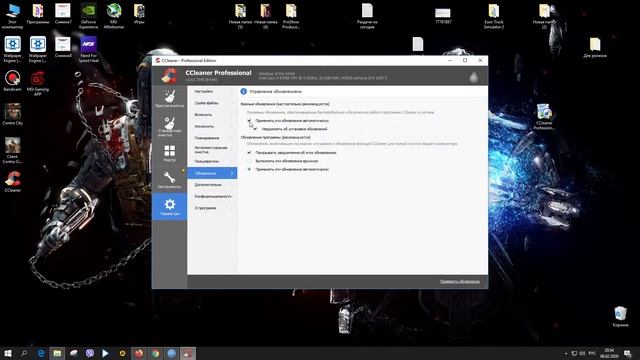The height and width of the screenshot is (360, 640).
Task: Open the Снимок8 file on the desktop
Action: (x=63, y=47)
